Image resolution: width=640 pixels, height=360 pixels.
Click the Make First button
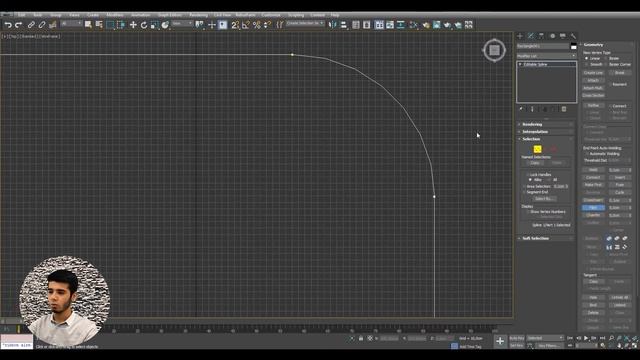click(x=593, y=185)
